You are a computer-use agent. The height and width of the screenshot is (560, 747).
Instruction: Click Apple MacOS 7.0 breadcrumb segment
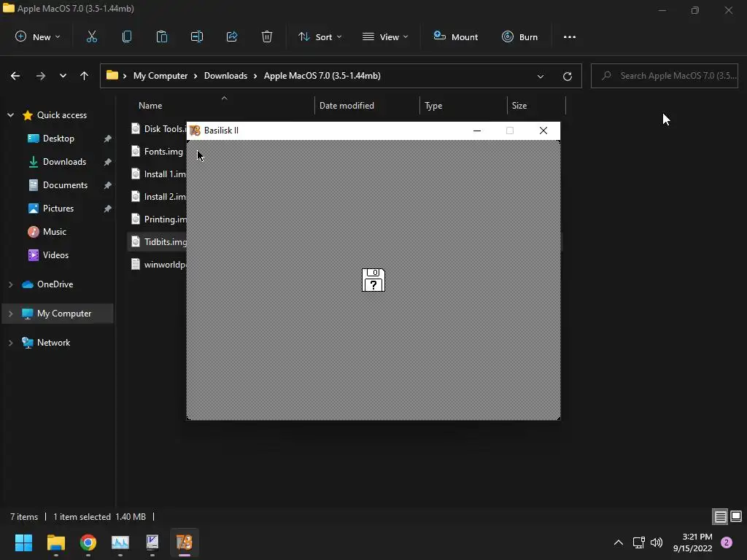(322, 76)
